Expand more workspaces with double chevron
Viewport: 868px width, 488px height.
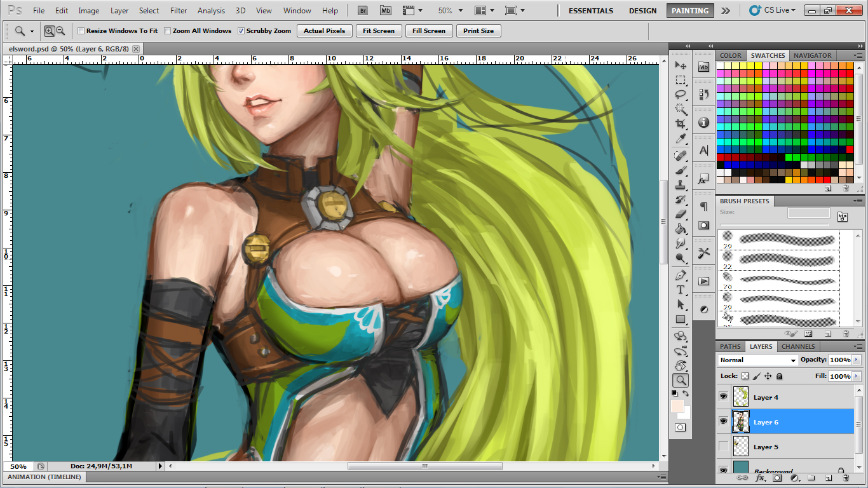click(x=725, y=10)
